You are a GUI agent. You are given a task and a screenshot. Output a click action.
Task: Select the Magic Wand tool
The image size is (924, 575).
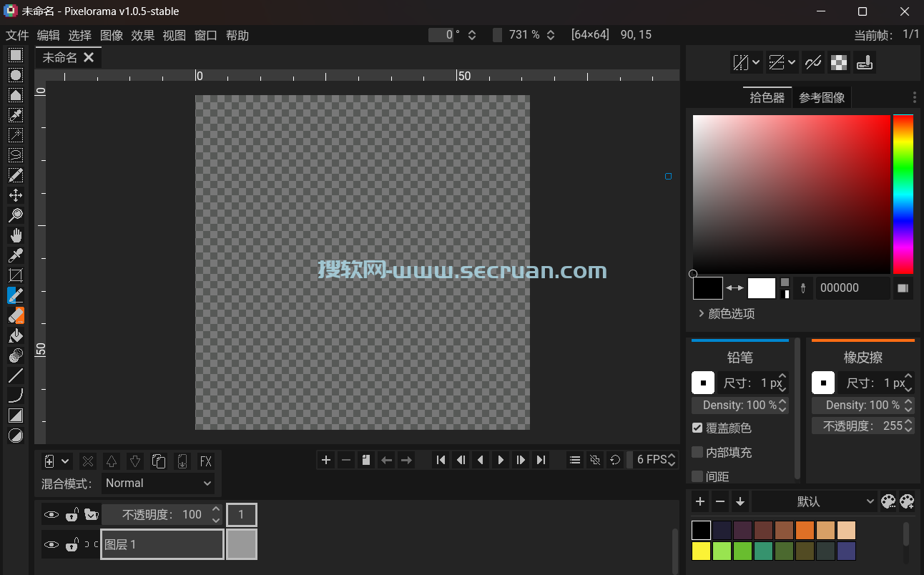[x=16, y=135]
